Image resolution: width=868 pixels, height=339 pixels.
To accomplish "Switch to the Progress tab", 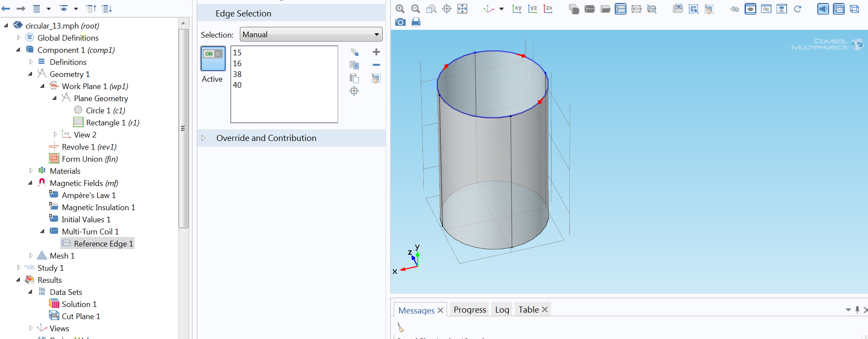I will point(470,310).
